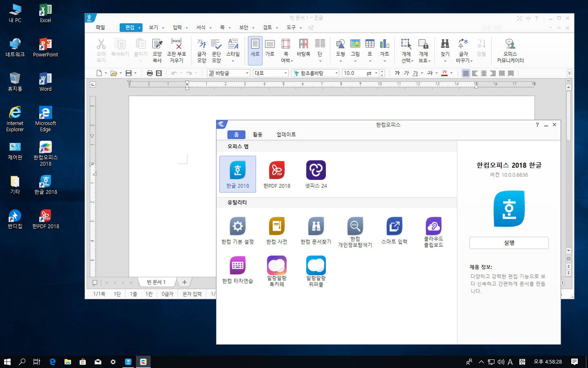Toggle 세로 portrait orientation
Image resolution: width=588 pixels, height=368 pixels.
click(255, 50)
